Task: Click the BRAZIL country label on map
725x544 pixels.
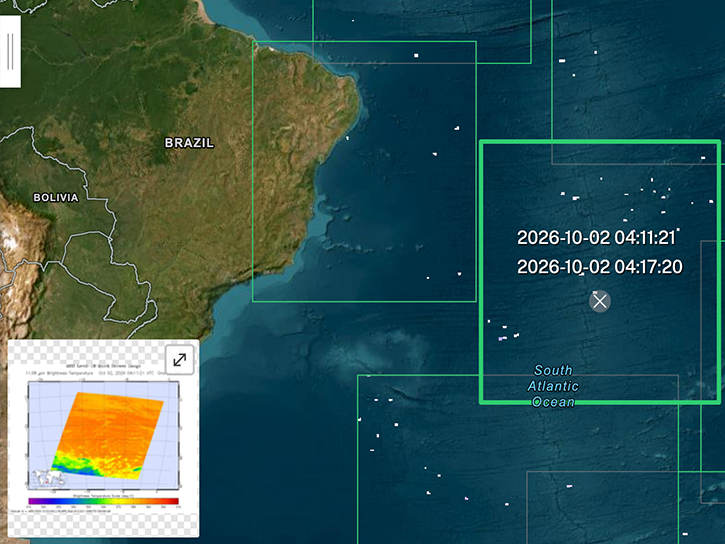Action: pyautogui.click(x=189, y=143)
